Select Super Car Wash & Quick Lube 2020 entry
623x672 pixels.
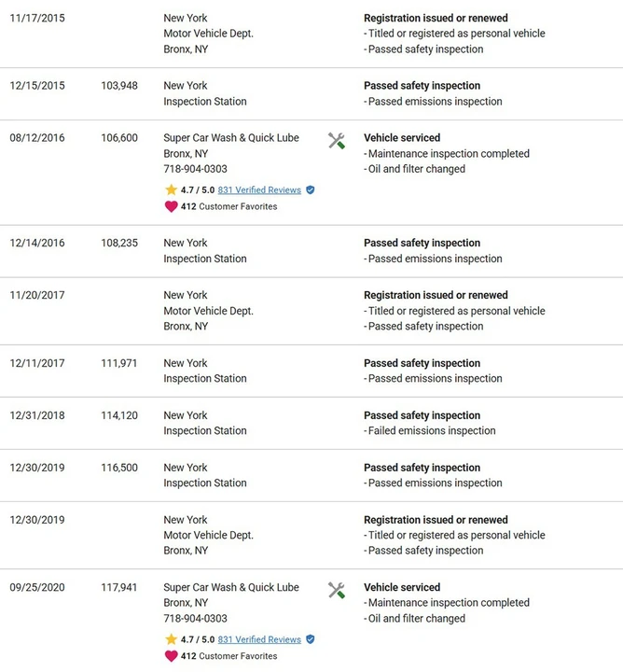231,587
